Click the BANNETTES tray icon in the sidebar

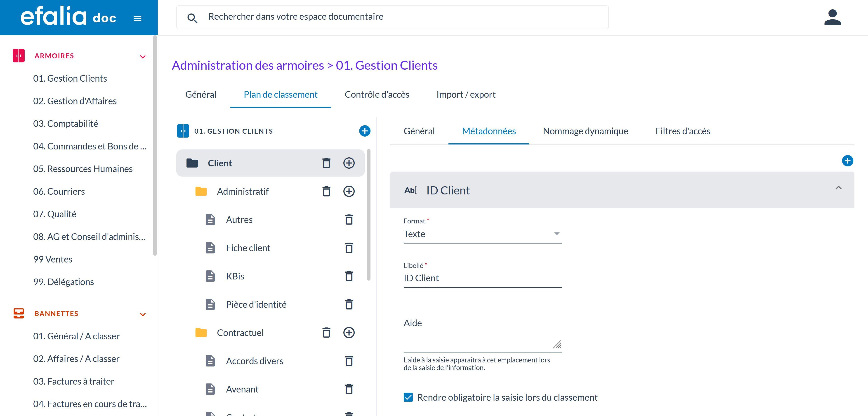point(19,314)
